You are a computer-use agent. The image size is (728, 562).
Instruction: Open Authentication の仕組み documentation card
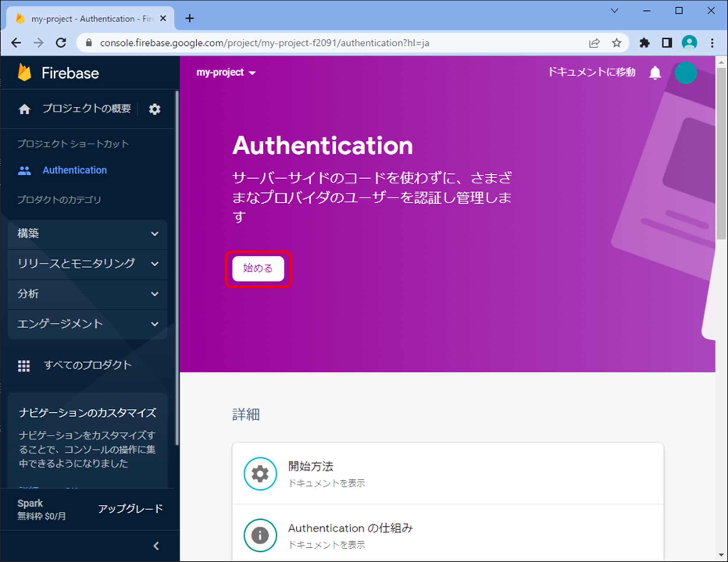448,533
